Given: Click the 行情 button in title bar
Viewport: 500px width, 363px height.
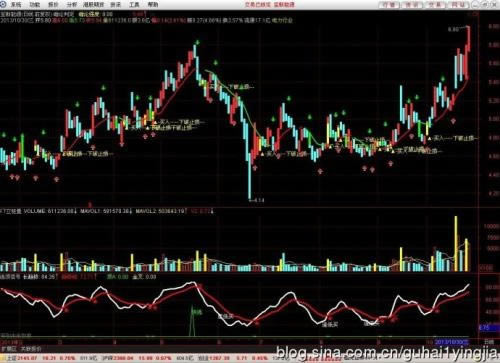Looking at the screenshot, I should [389, 4].
